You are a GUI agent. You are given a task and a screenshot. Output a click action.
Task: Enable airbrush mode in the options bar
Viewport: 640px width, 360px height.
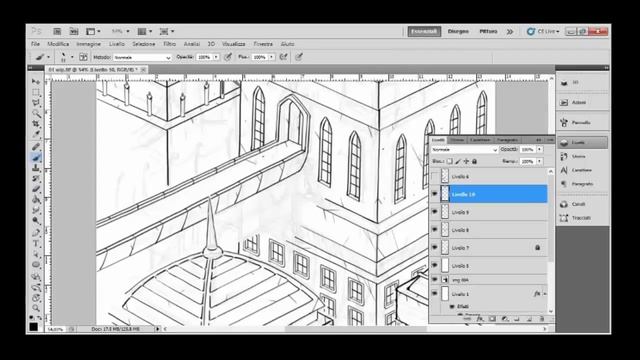pyautogui.click(x=283, y=57)
